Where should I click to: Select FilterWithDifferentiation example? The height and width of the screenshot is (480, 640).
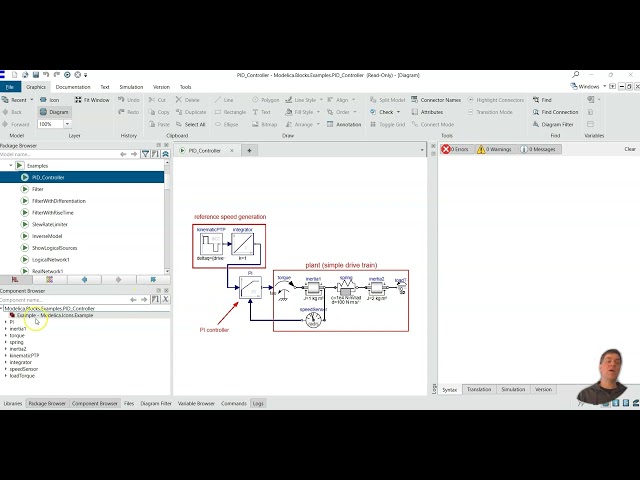coord(59,201)
